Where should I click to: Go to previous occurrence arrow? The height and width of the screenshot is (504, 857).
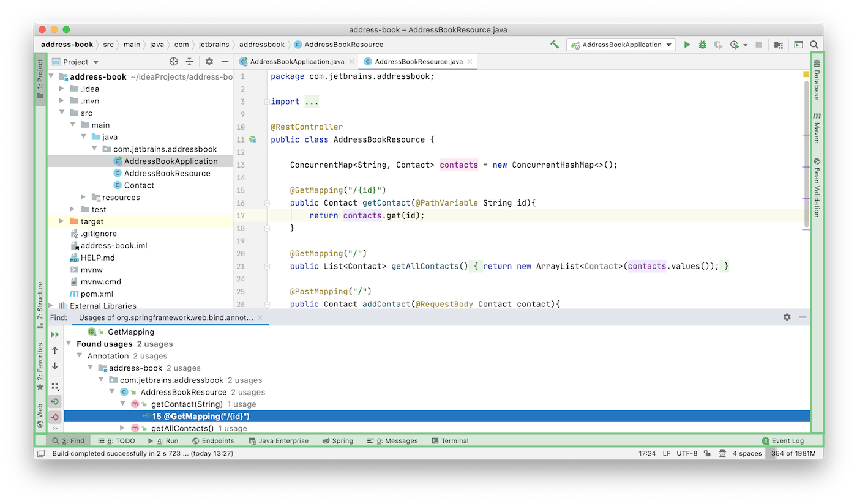(x=55, y=350)
